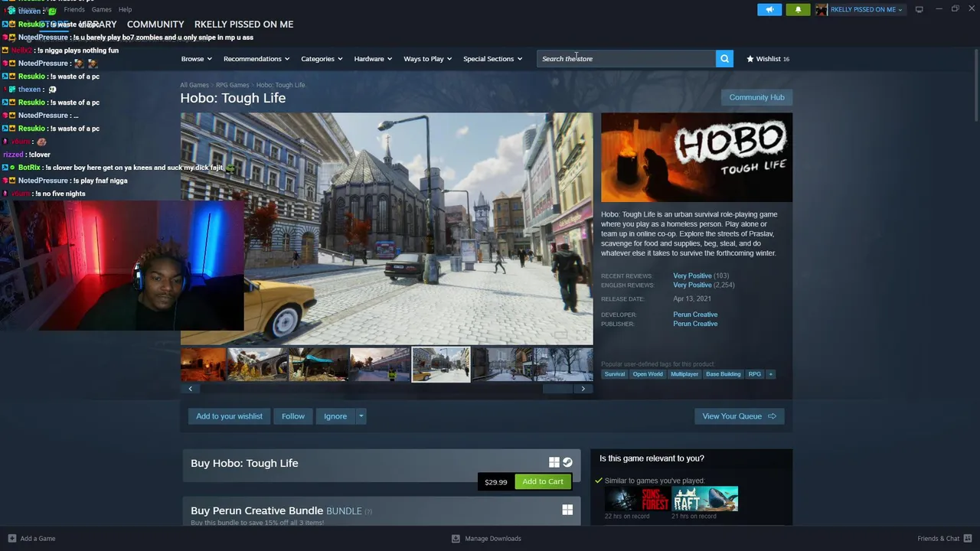Open the announcements megaphone icon
980x551 pixels.
click(x=769, y=9)
